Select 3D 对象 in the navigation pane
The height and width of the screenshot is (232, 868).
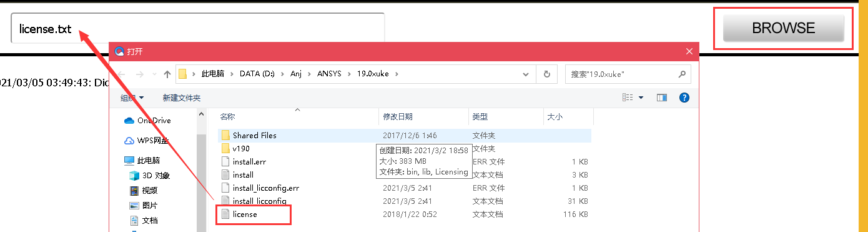pyautogui.click(x=149, y=175)
